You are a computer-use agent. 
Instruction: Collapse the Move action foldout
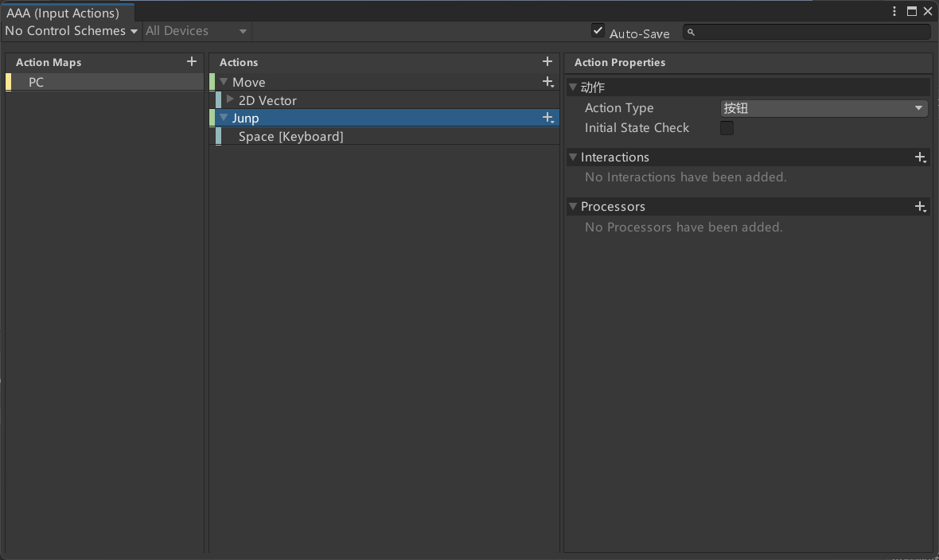point(224,81)
